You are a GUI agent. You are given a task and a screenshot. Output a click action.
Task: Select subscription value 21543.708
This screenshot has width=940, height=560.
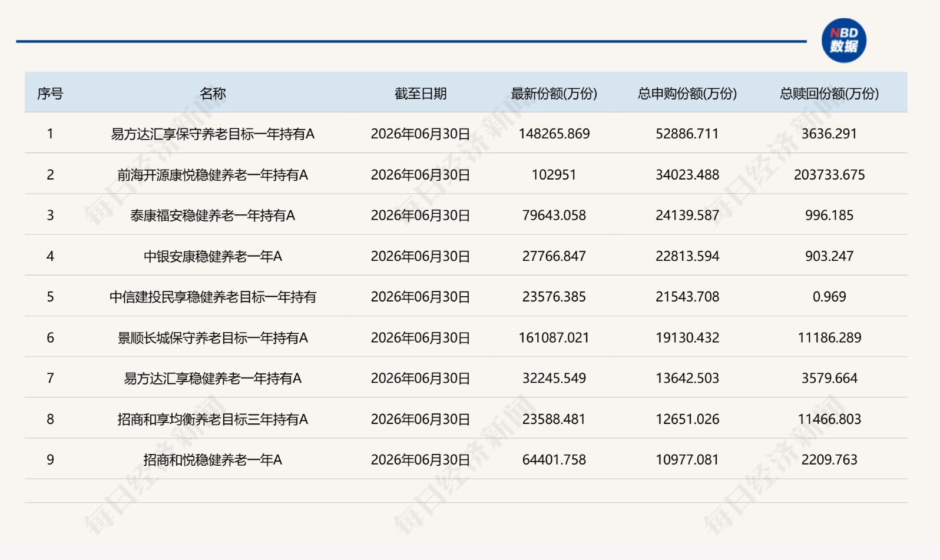[x=687, y=297]
